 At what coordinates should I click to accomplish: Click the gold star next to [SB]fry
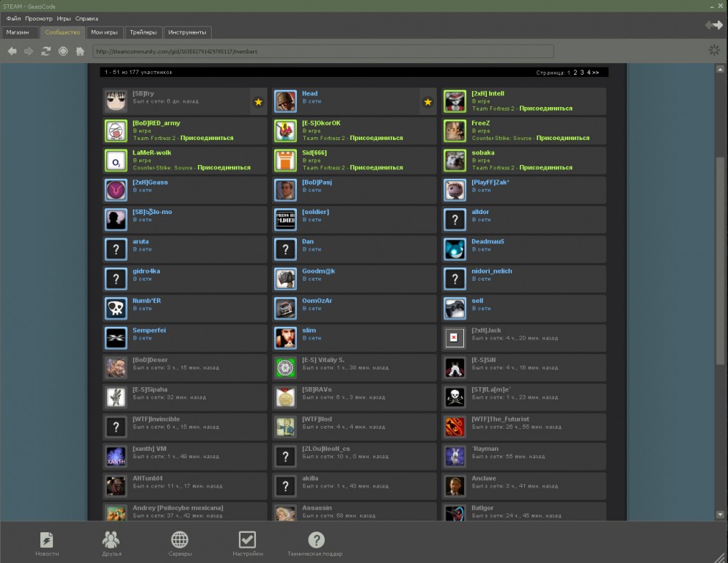[x=258, y=102]
